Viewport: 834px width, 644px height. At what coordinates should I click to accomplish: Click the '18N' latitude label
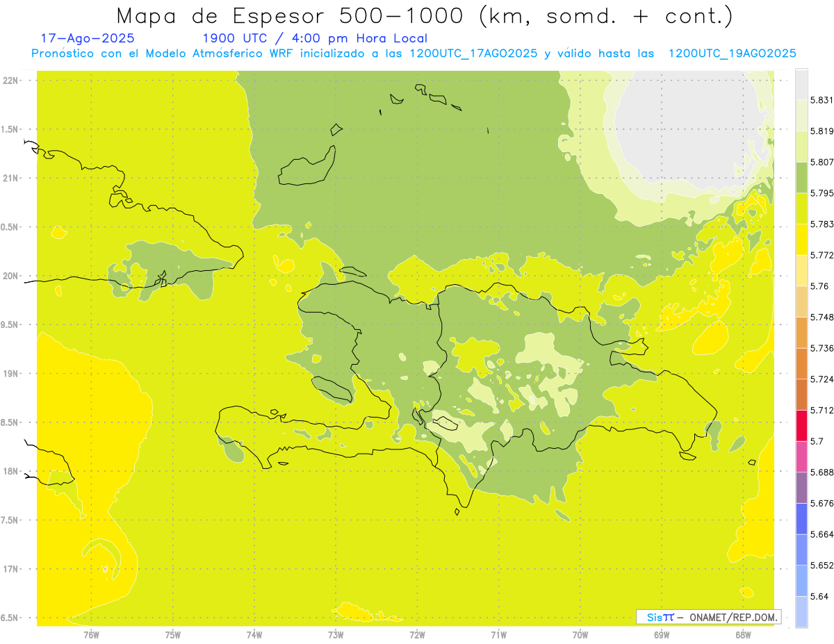coord(11,471)
